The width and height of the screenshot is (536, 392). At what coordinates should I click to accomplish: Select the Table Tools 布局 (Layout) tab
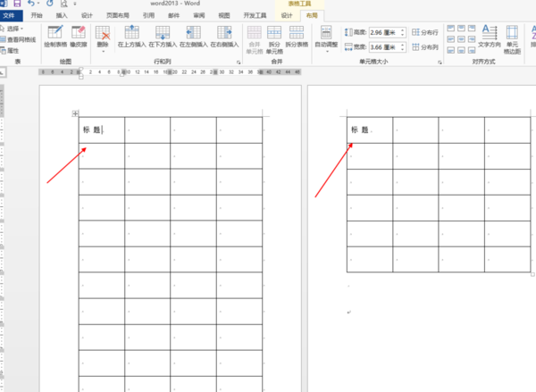tap(312, 15)
